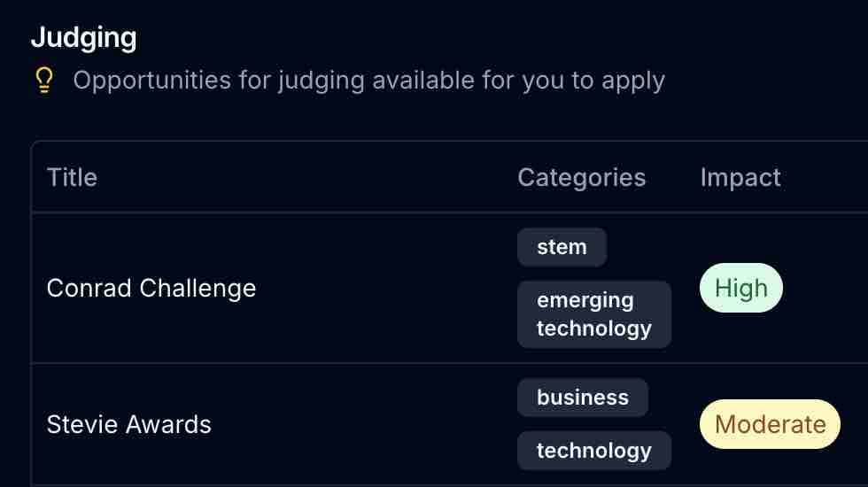Click the High impact badge
Viewport: 868px width, 487px height.
click(741, 288)
